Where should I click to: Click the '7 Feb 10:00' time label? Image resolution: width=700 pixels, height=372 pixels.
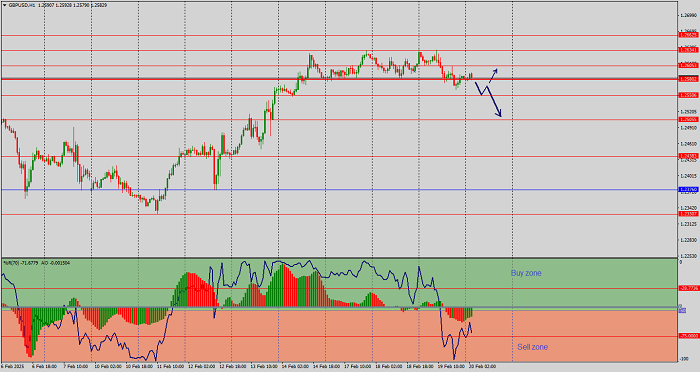point(76,367)
